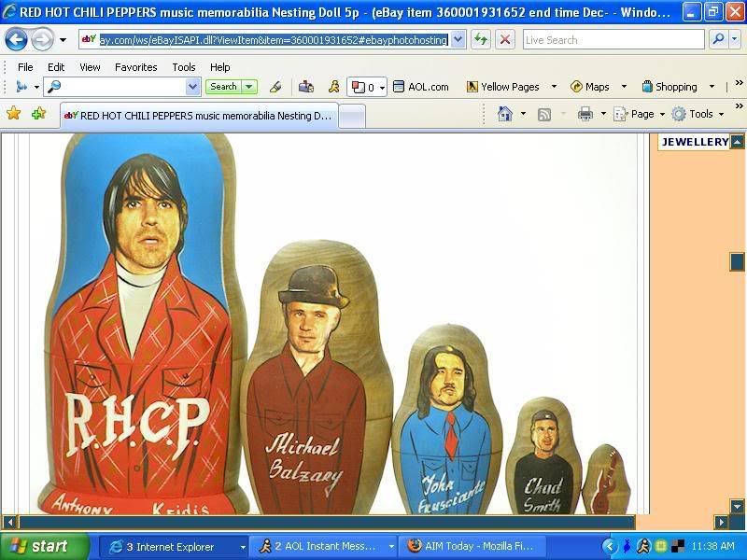
Task: Open the AOL Instant Messenger taskbar group
Action: coord(324,547)
